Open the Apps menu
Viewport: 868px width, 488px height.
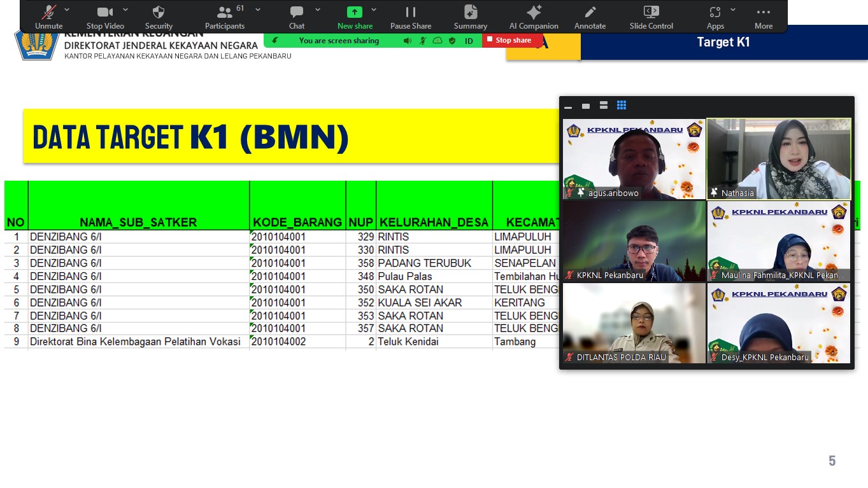tap(715, 17)
